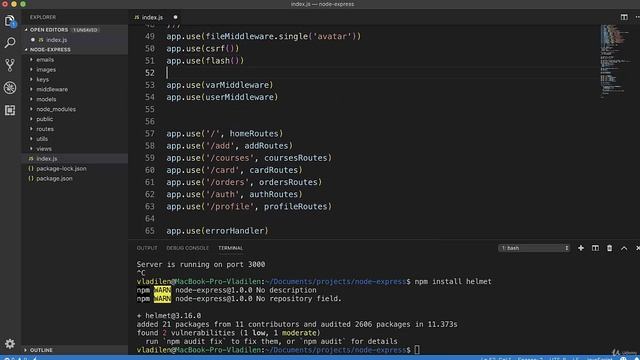Image resolution: width=640 pixels, height=360 pixels.
Task: Click 'helmet@3.16.0' terminal output
Action: pyautogui.click(x=173, y=316)
